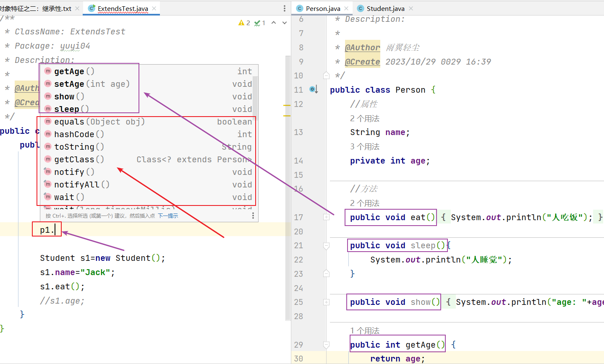Expand the folded show() method at line 25

tap(326, 302)
